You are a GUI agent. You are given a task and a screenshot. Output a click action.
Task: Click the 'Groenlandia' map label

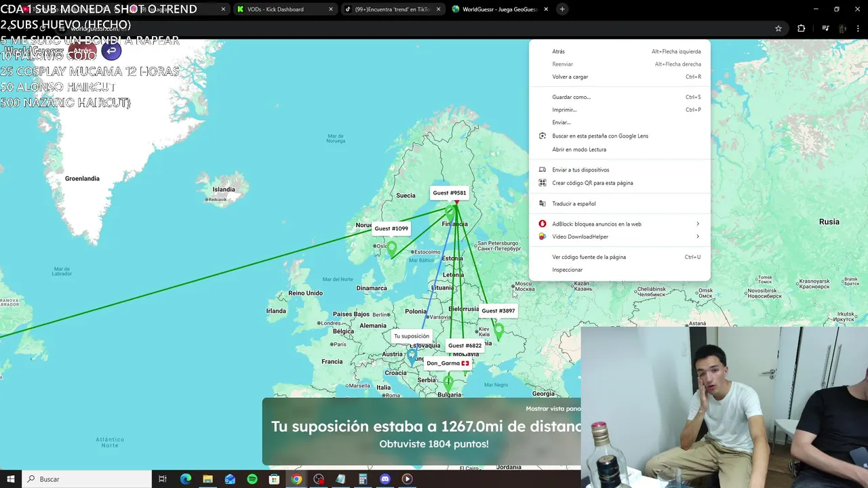[82, 179]
